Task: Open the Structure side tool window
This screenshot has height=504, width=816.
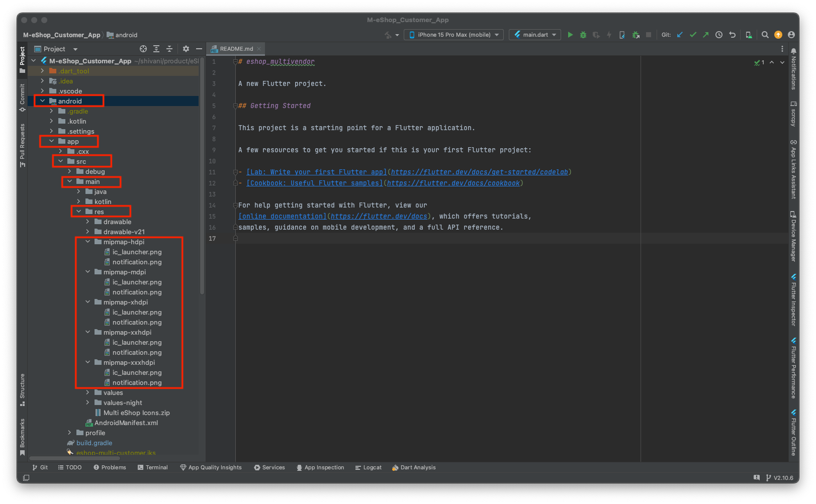Action: 22,389
